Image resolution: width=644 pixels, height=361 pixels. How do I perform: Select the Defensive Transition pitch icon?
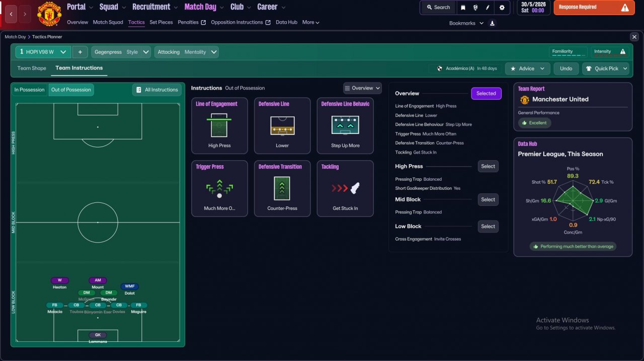pyautogui.click(x=282, y=188)
